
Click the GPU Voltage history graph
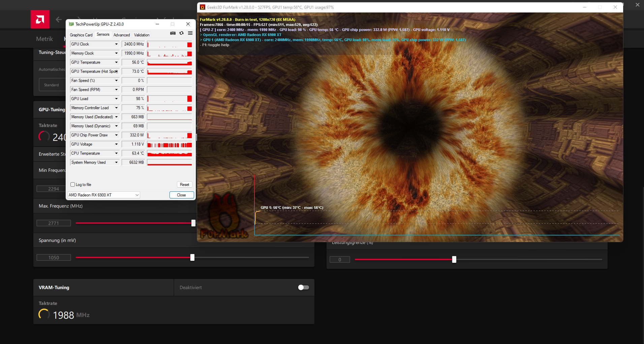pos(170,145)
